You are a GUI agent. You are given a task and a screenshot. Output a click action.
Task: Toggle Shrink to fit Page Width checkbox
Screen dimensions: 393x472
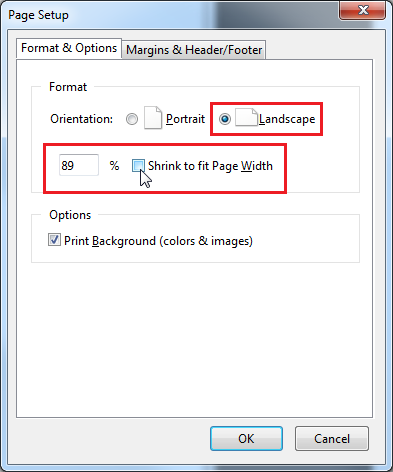click(138, 165)
